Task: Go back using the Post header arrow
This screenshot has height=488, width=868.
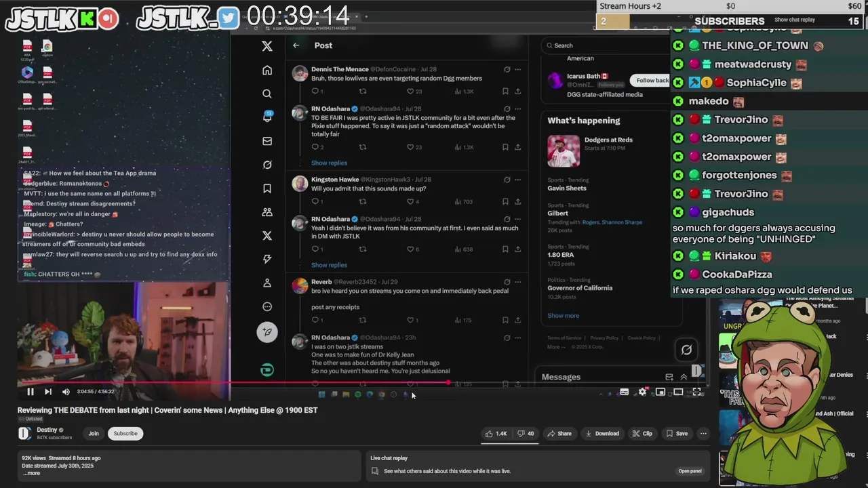Action: 296,45
